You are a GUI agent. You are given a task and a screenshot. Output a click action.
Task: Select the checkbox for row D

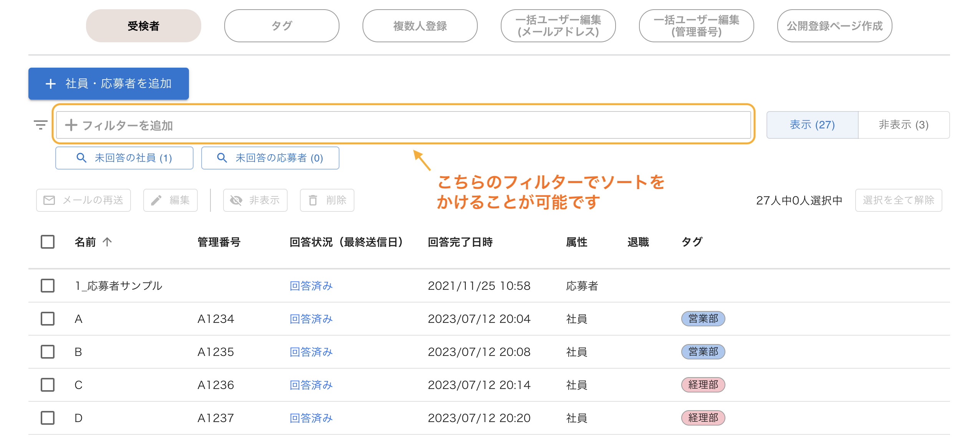(x=48, y=418)
